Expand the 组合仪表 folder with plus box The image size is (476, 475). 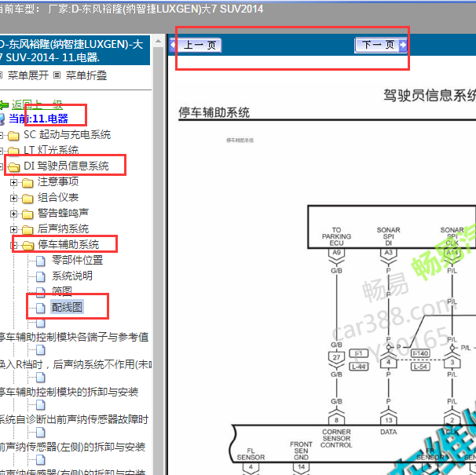coord(13,198)
